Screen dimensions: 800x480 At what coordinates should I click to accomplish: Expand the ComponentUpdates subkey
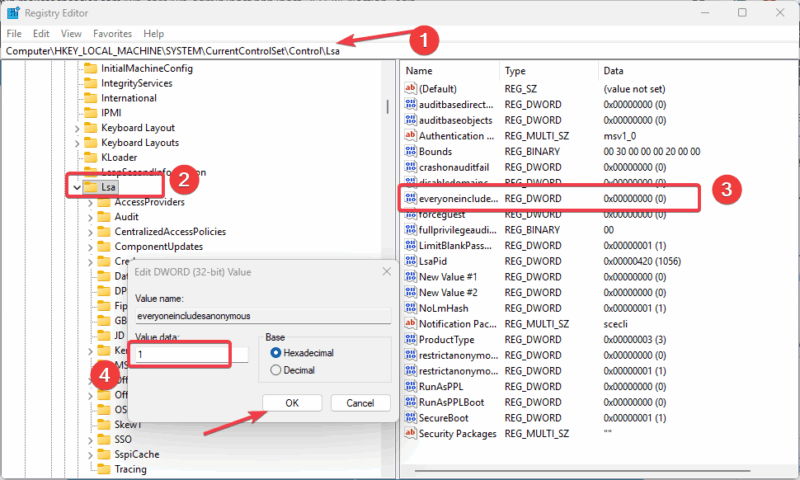90,247
